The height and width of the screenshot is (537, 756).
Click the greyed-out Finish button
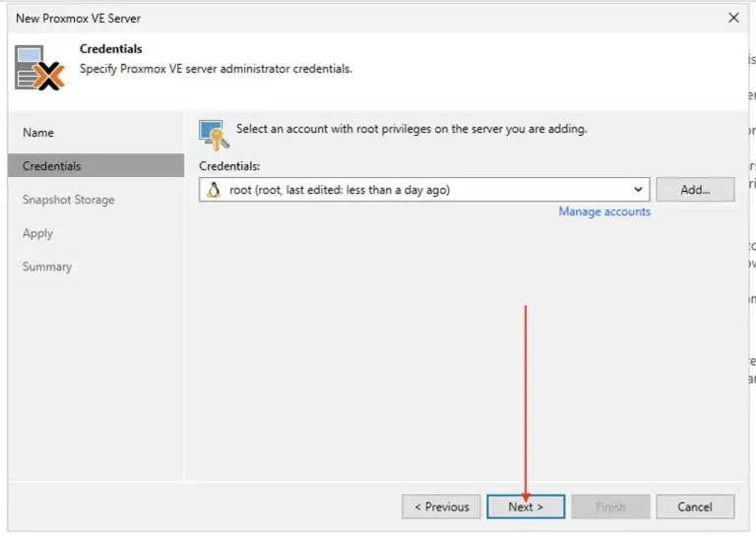[610, 507]
